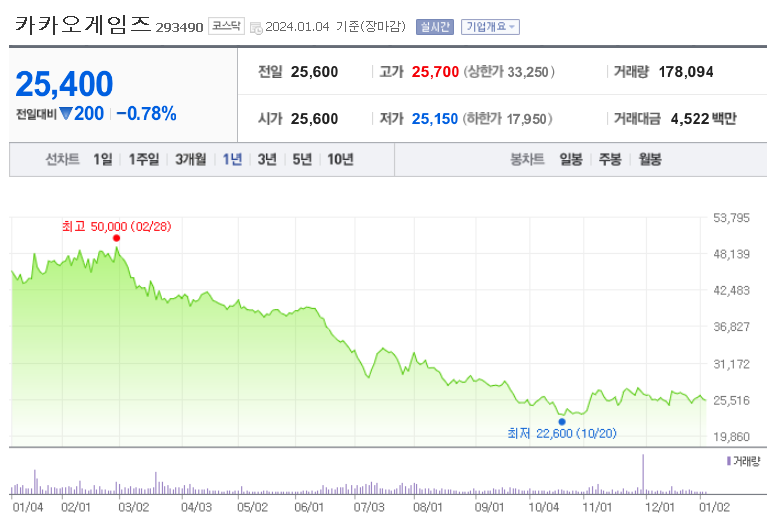Click the calendar icon beside the 2024.01.04 date
767x527 pixels.
coord(256,28)
